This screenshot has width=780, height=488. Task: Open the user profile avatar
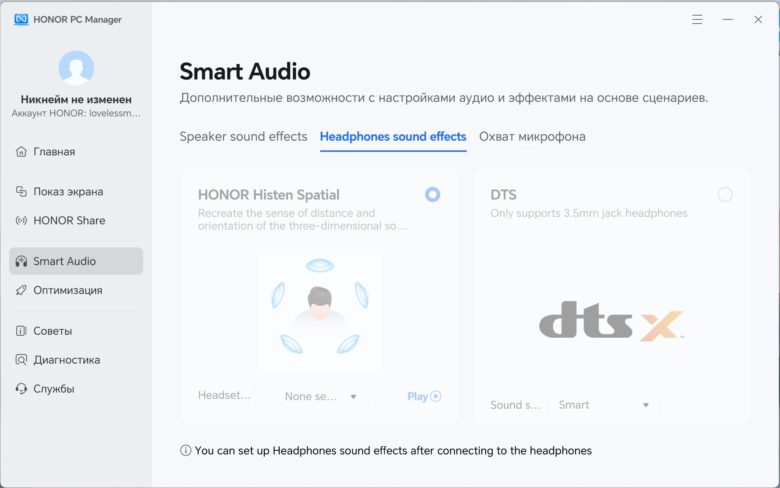[x=76, y=68]
